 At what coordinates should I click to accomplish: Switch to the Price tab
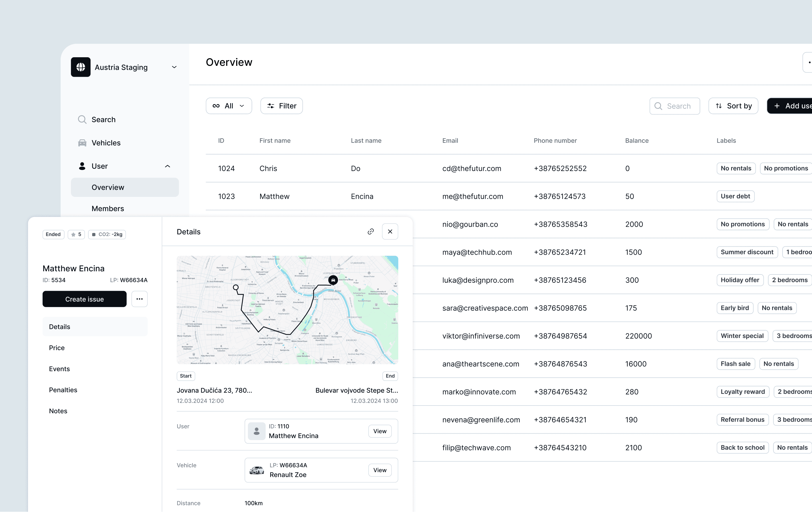tap(57, 348)
